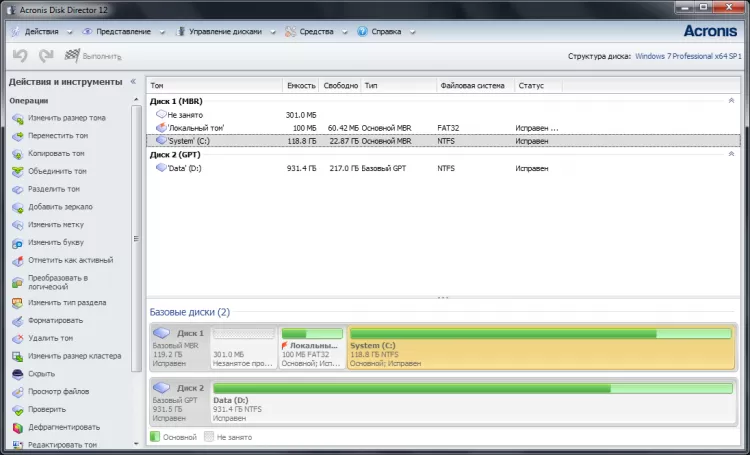750x455 pixels.
Task: Click the Change label icon (Изменить метку)
Action: coord(18,225)
